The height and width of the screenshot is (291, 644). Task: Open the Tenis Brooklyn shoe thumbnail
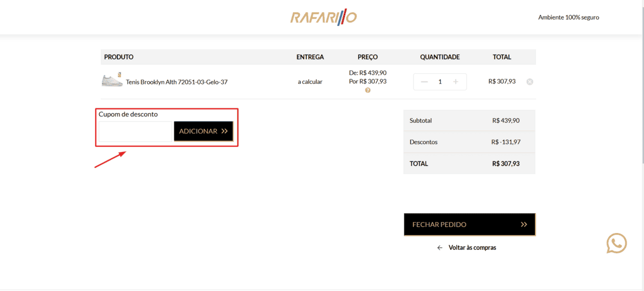tap(112, 79)
